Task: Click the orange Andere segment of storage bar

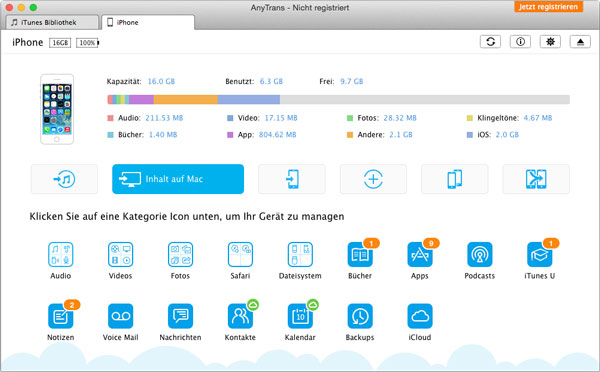Action: 186,100
